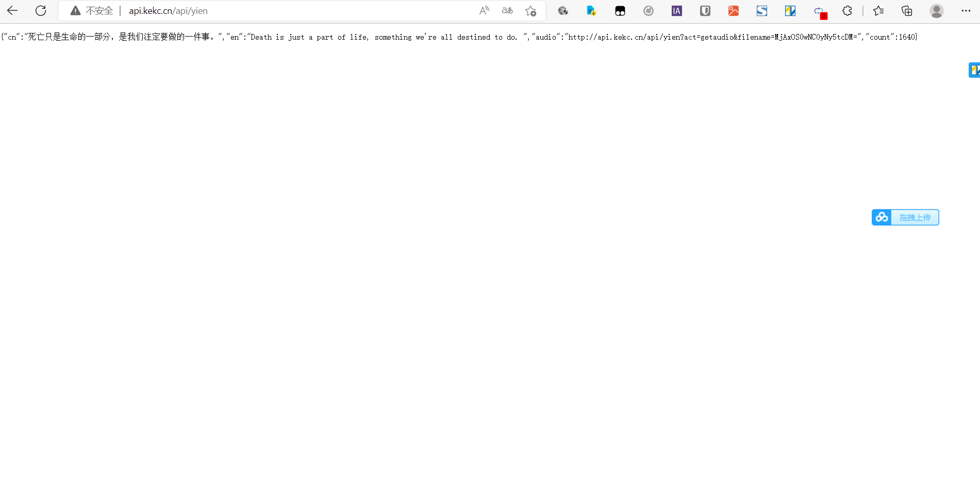
Task: Open Settings and more menu
Action: tap(966, 11)
